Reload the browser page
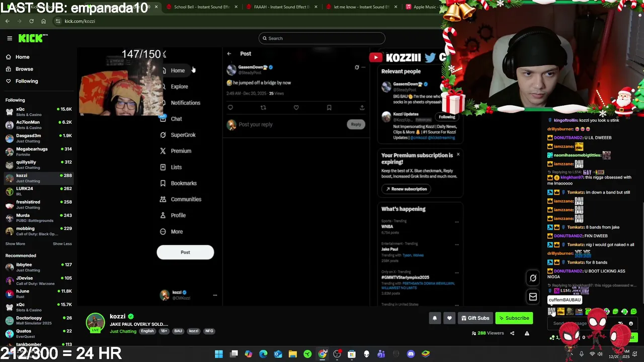 click(31, 21)
